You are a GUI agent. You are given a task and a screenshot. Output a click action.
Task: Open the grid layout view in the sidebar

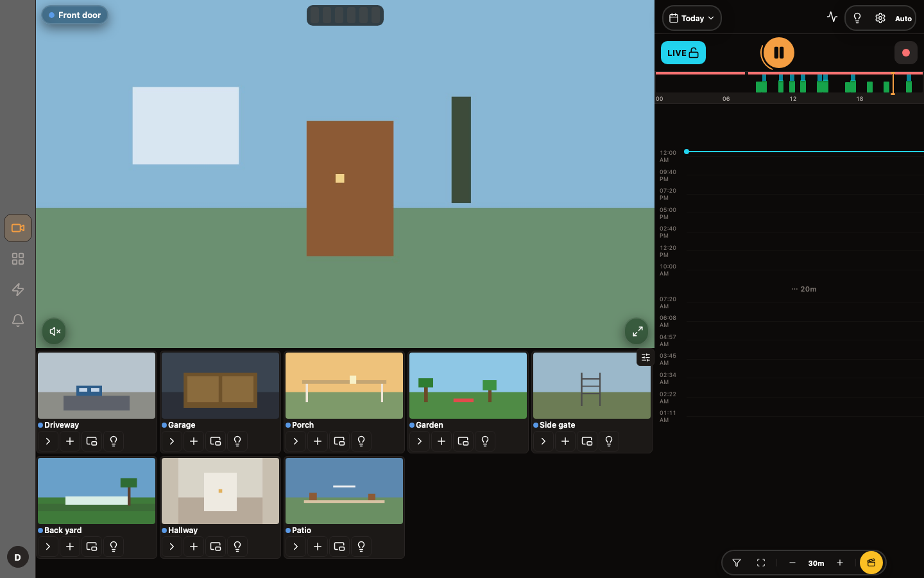(18, 259)
